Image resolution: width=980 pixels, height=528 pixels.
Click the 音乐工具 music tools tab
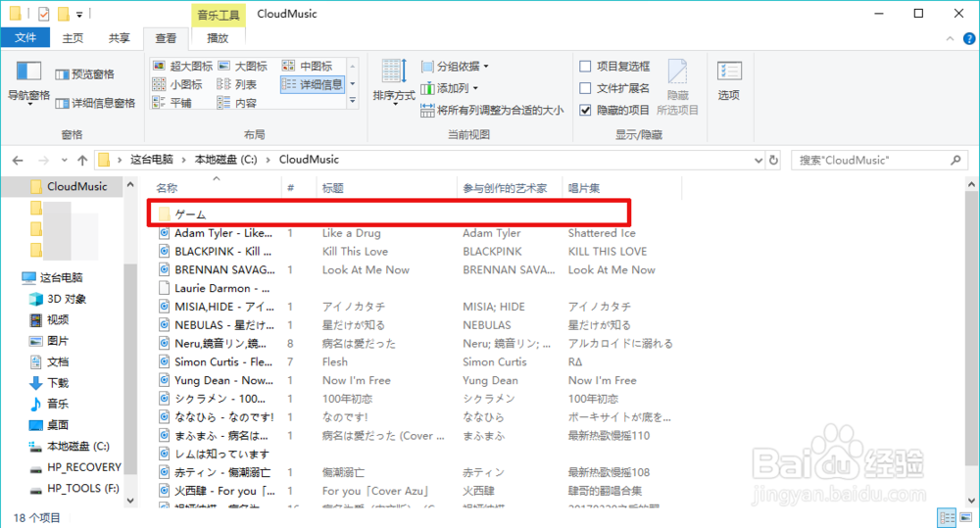219,15
